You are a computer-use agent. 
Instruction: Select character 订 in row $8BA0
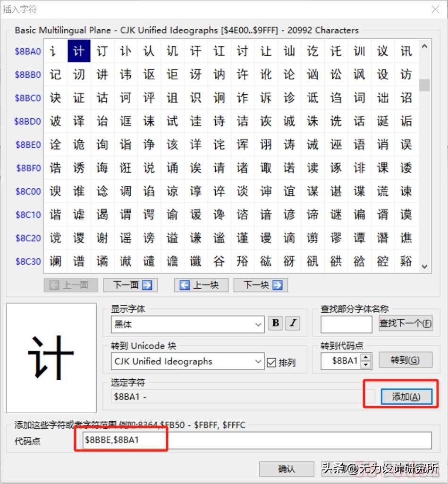[102, 51]
